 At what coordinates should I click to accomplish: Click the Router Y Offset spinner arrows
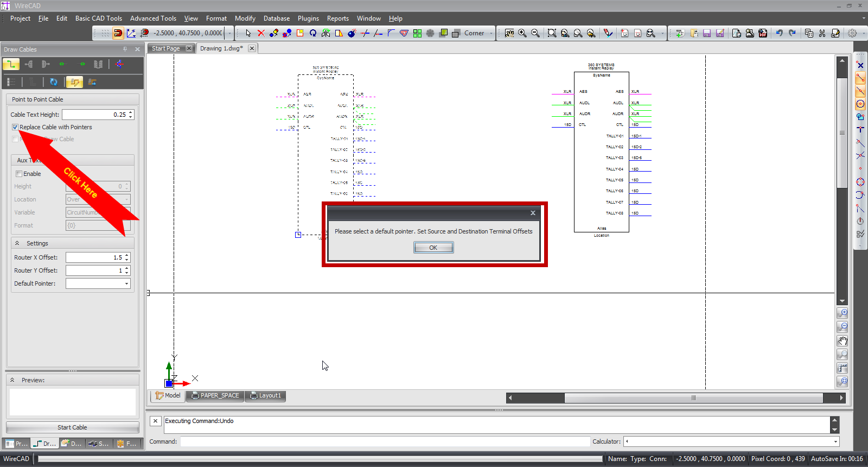(127, 270)
